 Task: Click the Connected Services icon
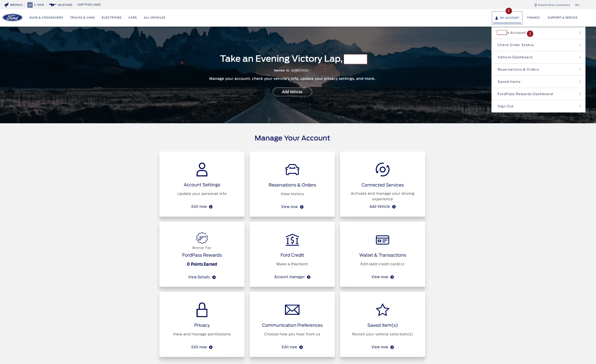pyautogui.click(x=382, y=169)
